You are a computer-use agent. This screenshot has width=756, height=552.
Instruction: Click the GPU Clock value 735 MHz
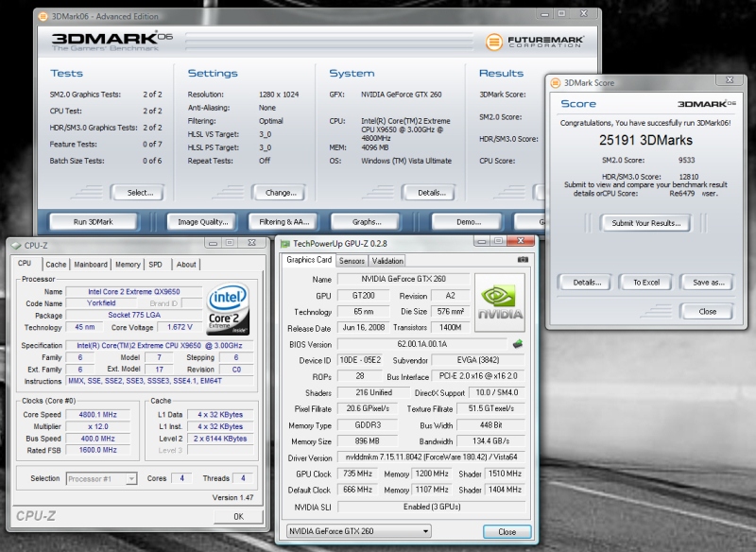click(x=358, y=474)
